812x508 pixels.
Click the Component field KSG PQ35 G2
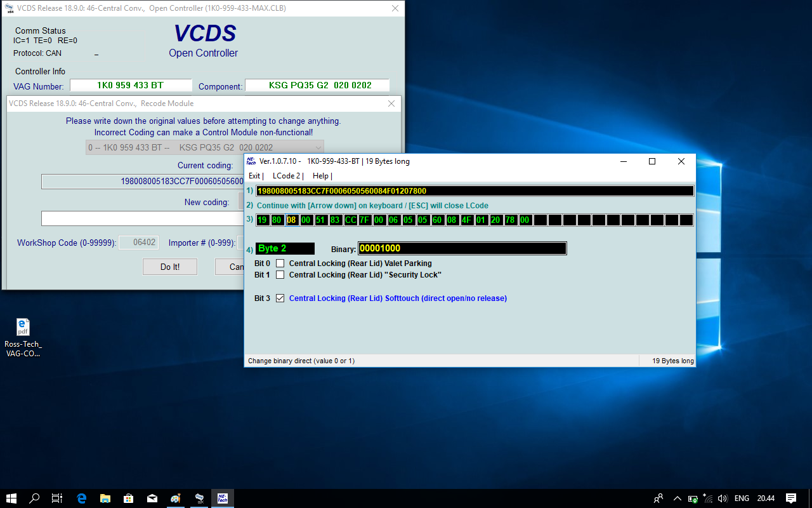[x=317, y=85]
